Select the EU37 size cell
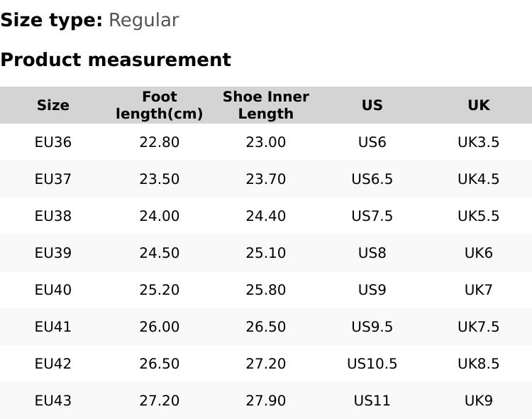This screenshot has width=532, height=419. point(53,179)
